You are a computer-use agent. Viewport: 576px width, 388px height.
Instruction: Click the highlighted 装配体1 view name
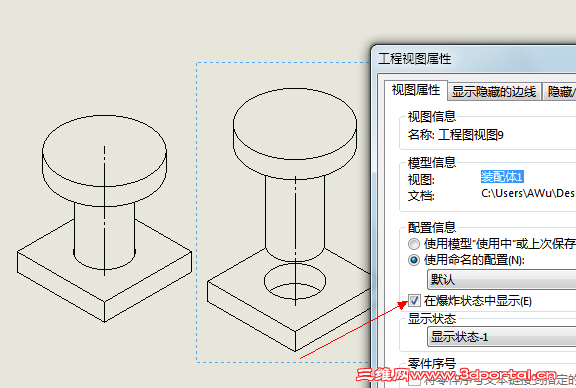click(502, 177)
